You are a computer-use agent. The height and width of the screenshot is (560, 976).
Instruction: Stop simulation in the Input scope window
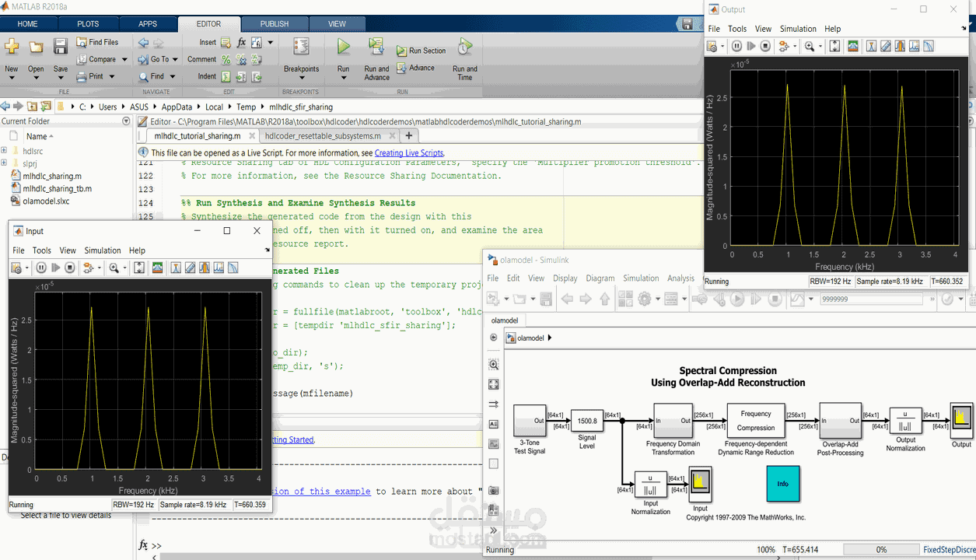coord(70,268)
